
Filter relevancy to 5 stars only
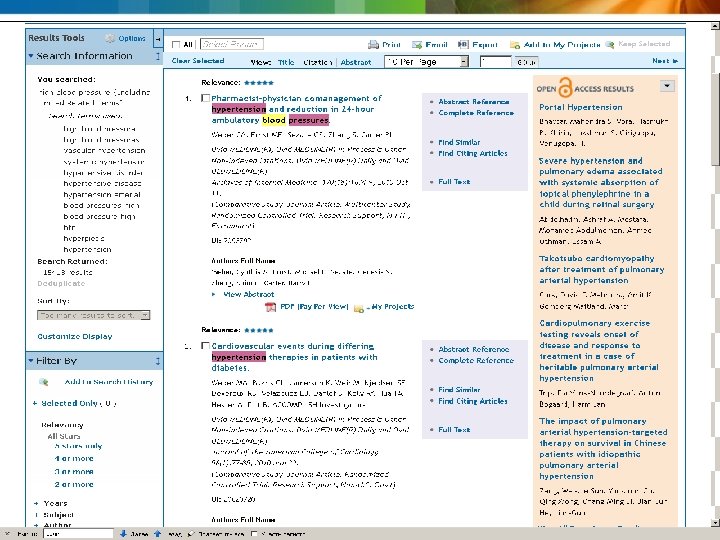(x=78, y=446)
